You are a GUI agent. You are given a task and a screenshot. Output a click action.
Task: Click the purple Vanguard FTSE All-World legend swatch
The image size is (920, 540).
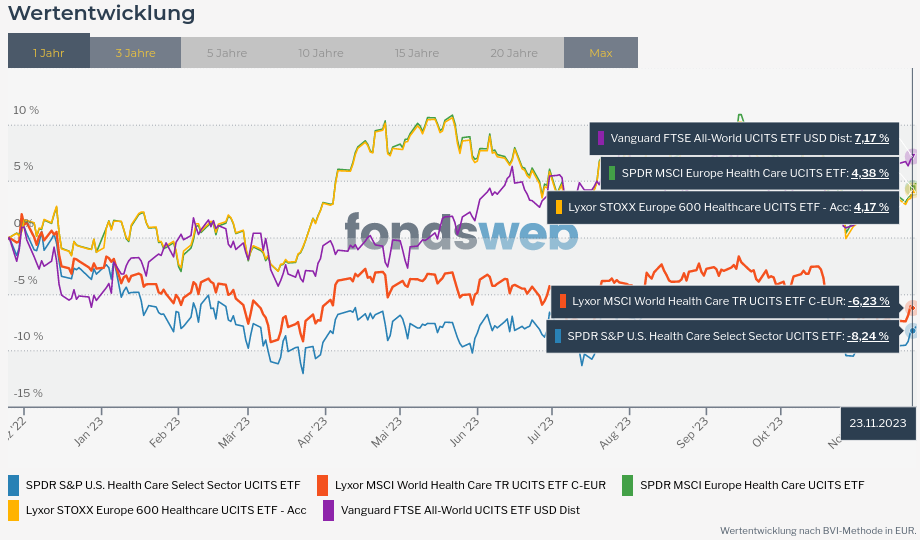pyautogui.click(x=329, y=510)
